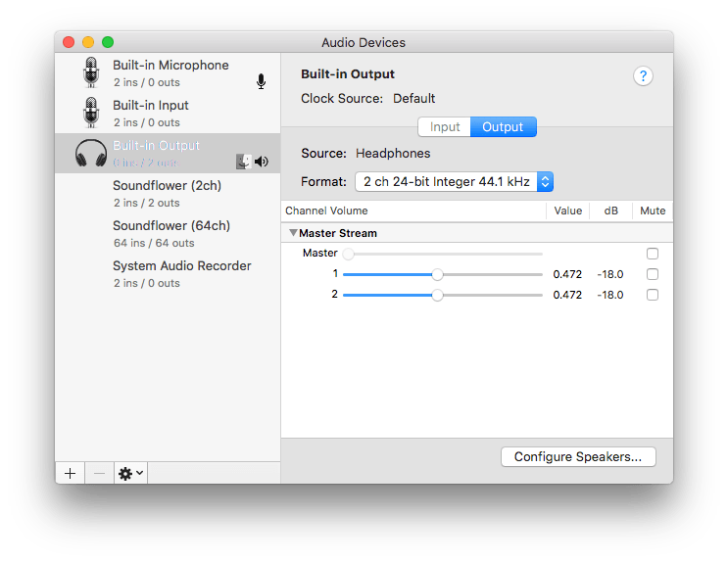Select Soundflower (64ch) device
Image resolution: width=728 pixels, height=562 pixels.
point(168,234)
